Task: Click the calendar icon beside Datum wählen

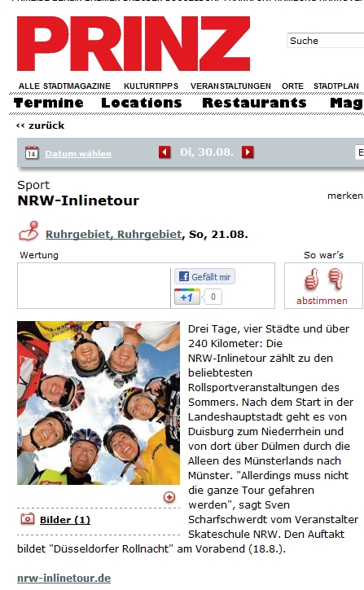Action: coord(32,152)
